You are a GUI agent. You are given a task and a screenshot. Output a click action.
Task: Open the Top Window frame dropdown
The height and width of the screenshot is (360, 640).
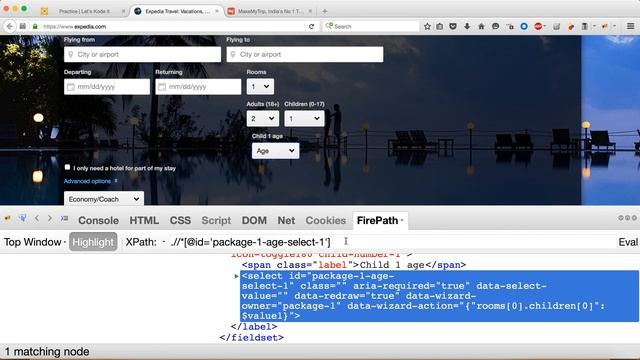click(35, 242)
